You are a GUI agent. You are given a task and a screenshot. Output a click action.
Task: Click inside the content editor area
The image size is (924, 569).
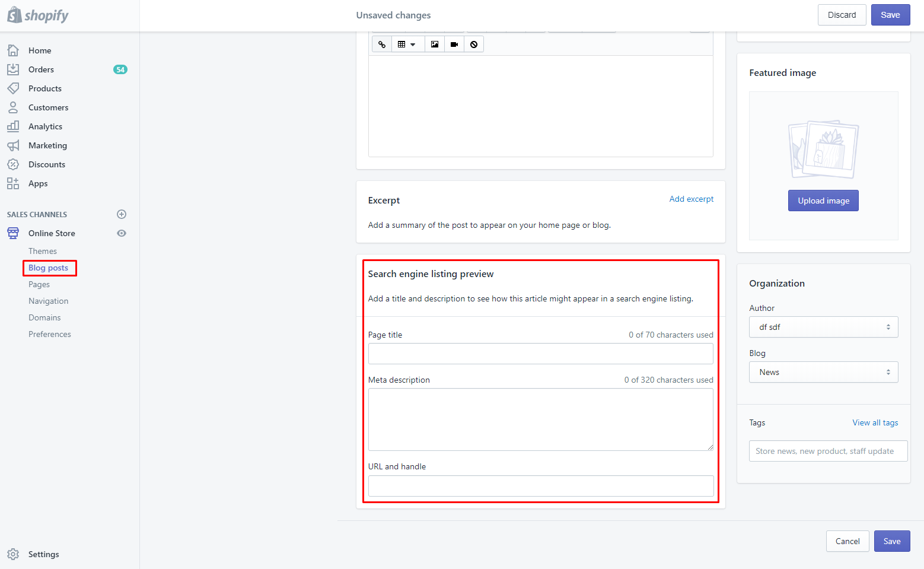541,106
